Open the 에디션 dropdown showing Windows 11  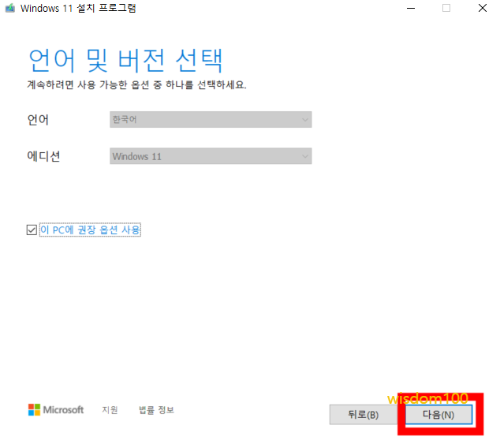click(211, 156)
